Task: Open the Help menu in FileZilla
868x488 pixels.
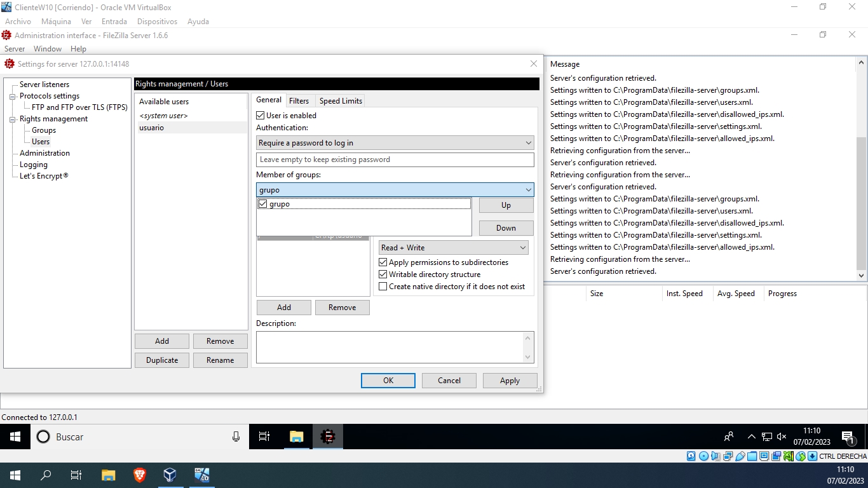Action: pos(78,49)
